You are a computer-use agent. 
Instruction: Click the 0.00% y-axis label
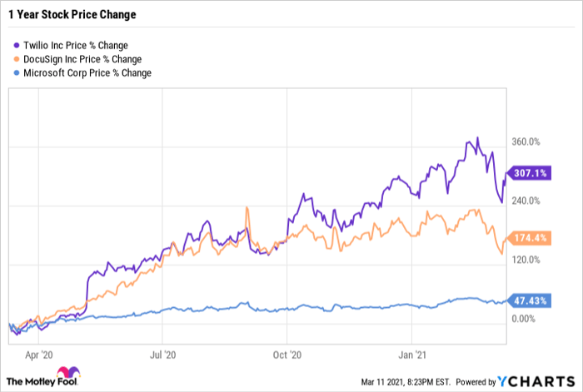pos(525,319)
